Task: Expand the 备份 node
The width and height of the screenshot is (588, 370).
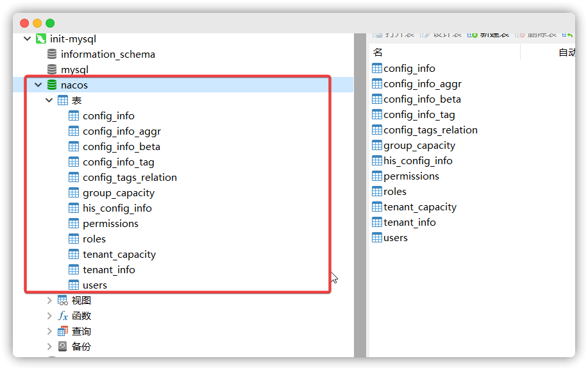Action: click(49, 346)
